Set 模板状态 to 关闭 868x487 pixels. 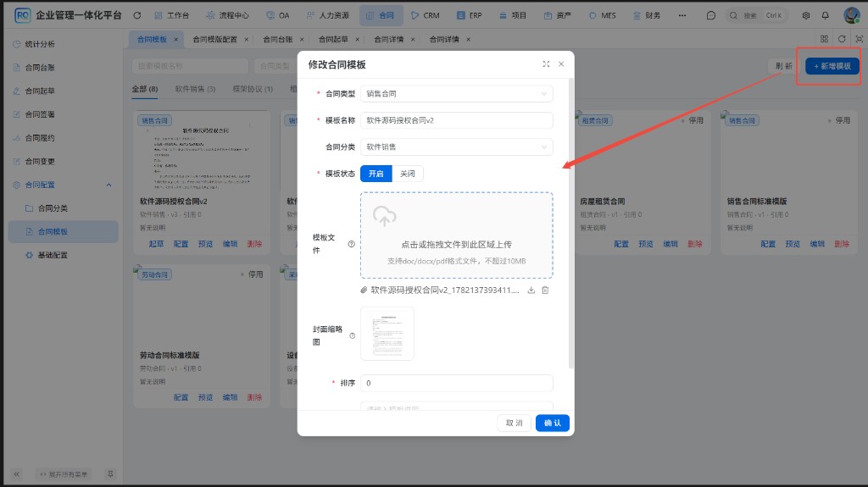click(x=408, y=174)
